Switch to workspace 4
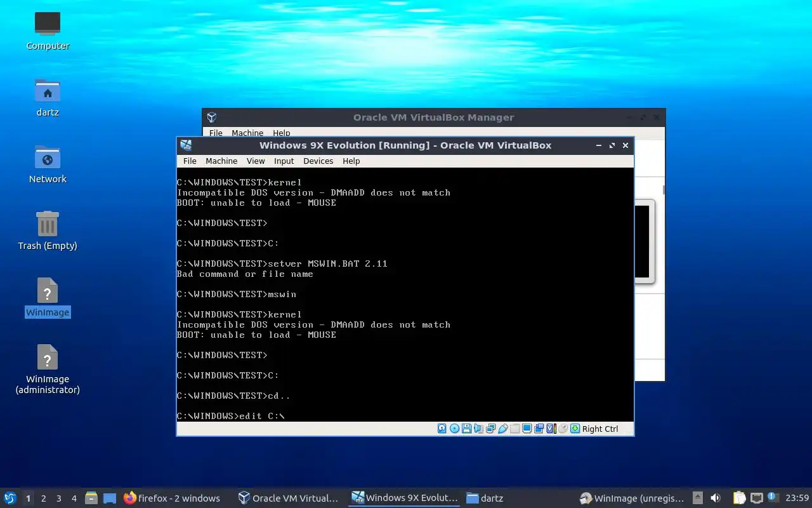The image size is (812, 508). [74, 498]
